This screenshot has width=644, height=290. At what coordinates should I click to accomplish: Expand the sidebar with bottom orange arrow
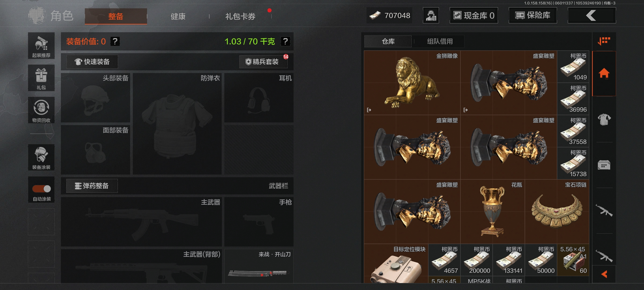pos(604,274)
